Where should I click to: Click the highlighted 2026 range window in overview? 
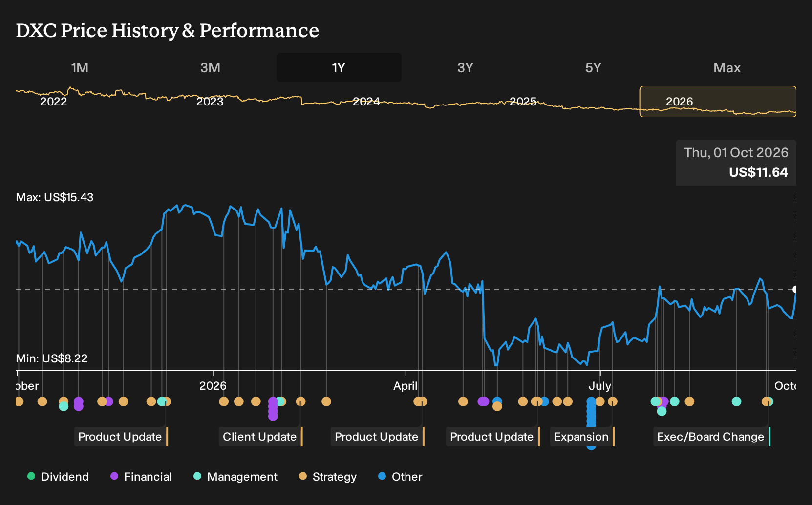coord(718,102)
